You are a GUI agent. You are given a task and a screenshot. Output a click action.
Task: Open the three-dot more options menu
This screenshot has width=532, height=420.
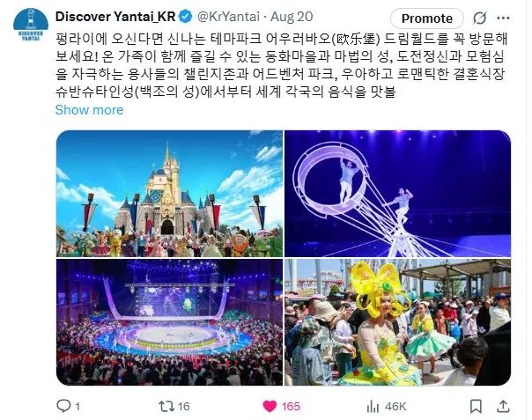[x=503, y=18]
